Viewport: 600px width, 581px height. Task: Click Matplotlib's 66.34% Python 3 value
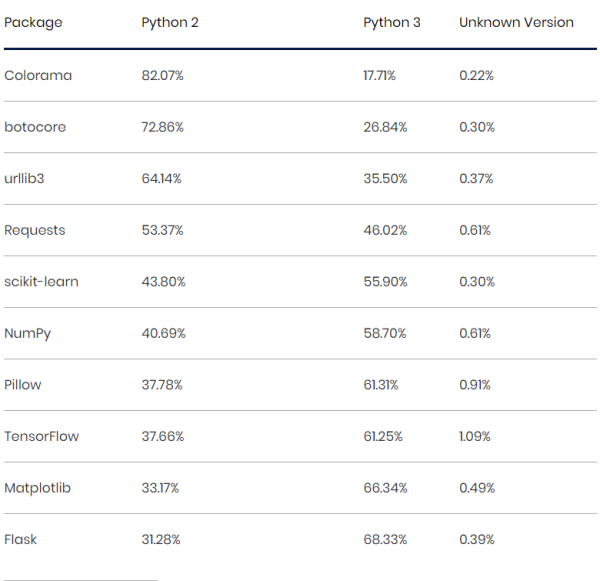385,488
